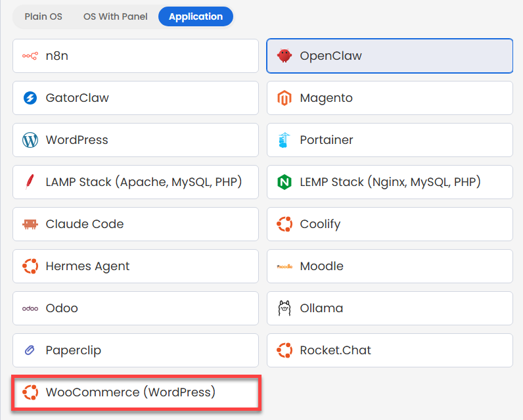Viewport: 523px width, 420px height.
Task: Click the WooCommerce circular icon
Action: click(x=30, y=392)
